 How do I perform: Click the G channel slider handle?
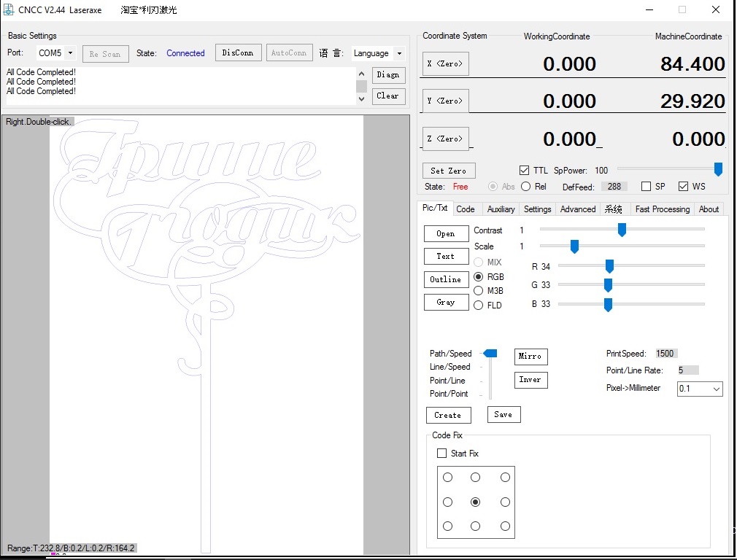click(x=608, y=285)
